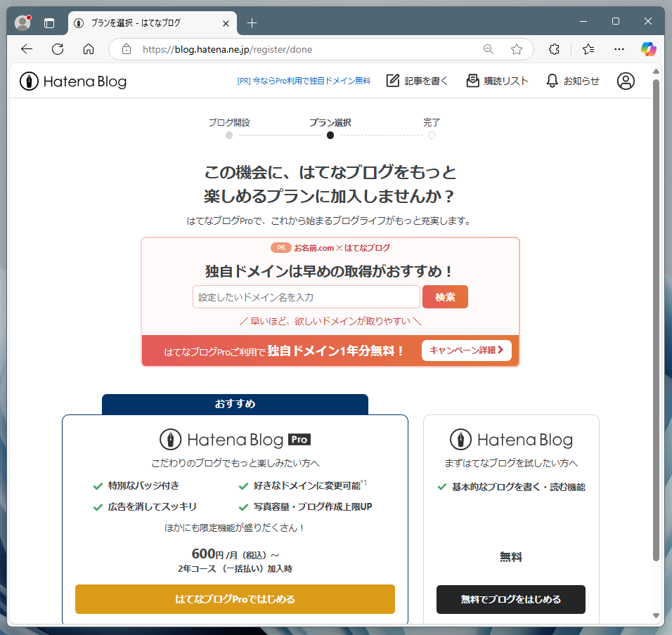Image resolution: width=672 pixels, height=635 pixels.
Task: Click the 完了 step label
Action: tap(432, 122)
